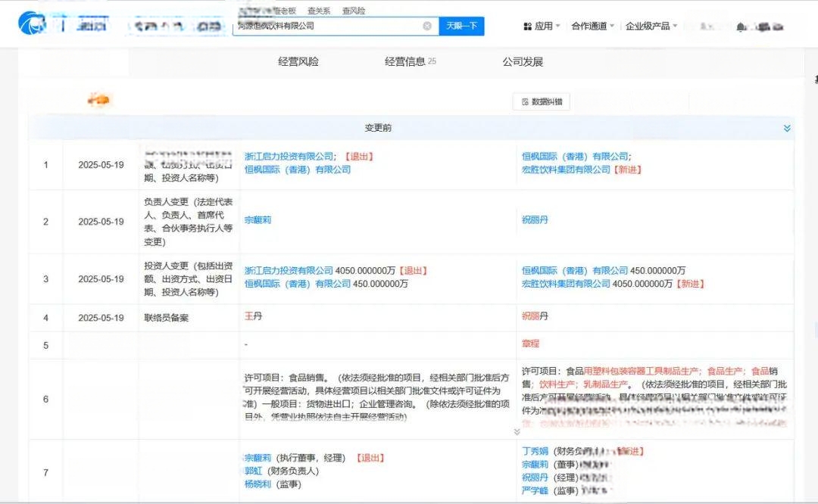
Task: Open 祝丽丹 link in row 2
Action: pyautogui.click(x=535, y=220)
